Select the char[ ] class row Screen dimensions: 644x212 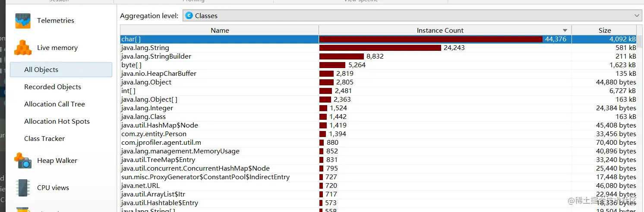(x=379, y=39)
